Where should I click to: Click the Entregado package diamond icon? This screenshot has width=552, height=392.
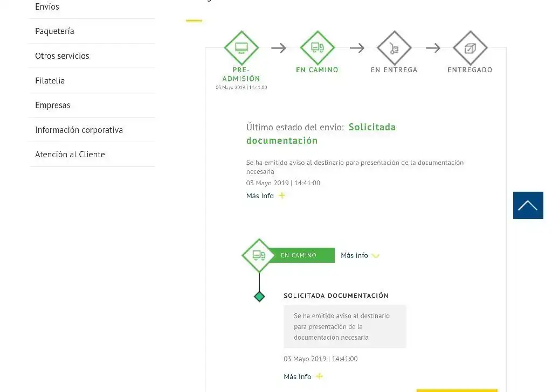[470, 48]
